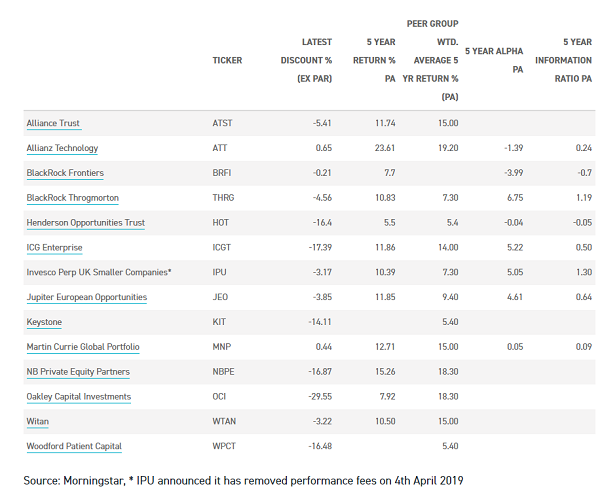Click BlackRock Frontiers alpha -3.99
Image resolution: width=600 pixels, height=493 pixels.
pos(514,173)
